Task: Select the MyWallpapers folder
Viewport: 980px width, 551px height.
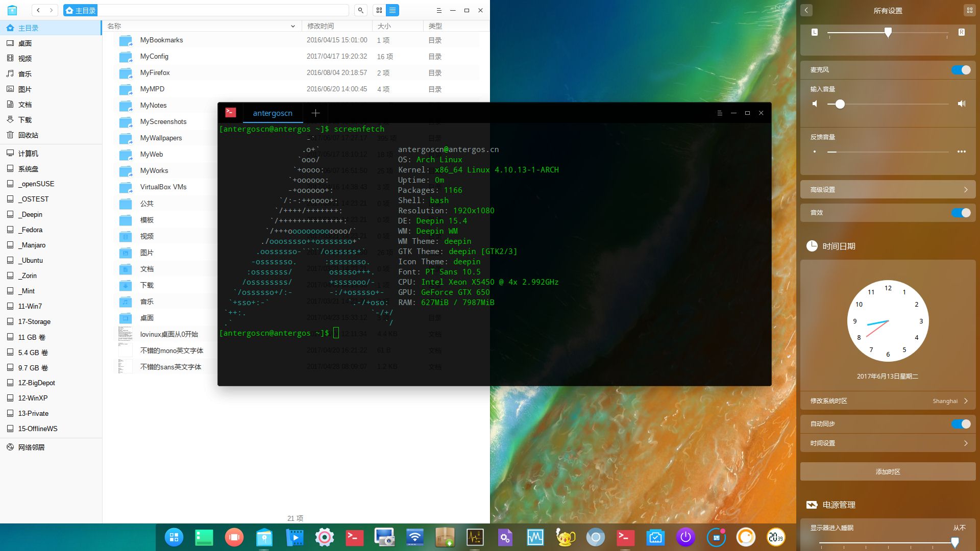Action: (x=165, y=138)
